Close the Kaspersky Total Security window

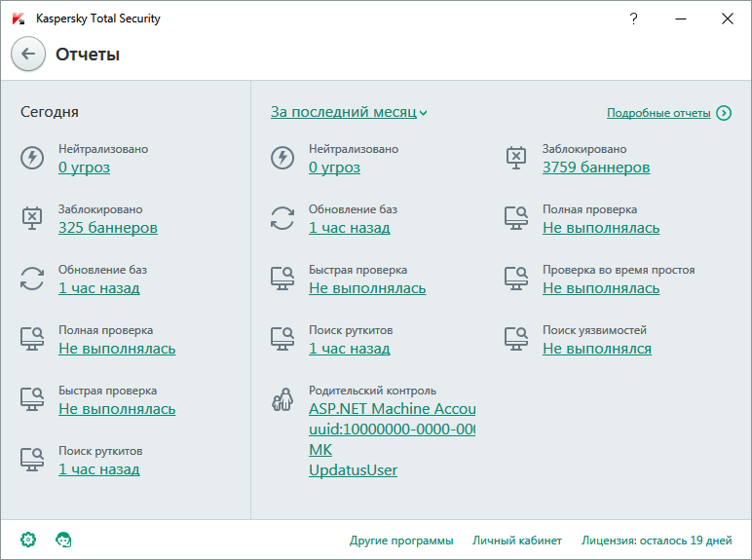pos(728,19)
